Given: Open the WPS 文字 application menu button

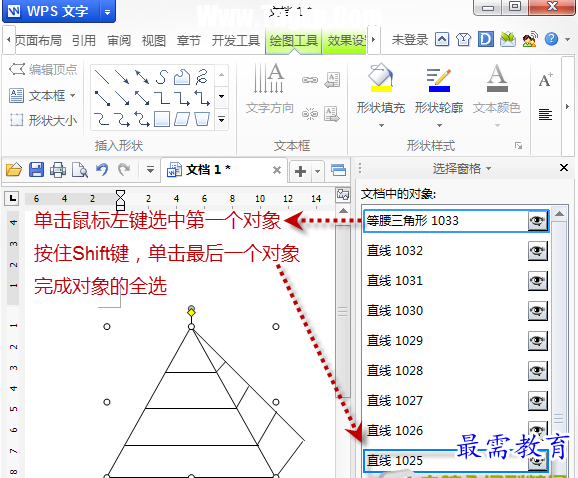Looking at the screenshot, I should coord(52,11).
